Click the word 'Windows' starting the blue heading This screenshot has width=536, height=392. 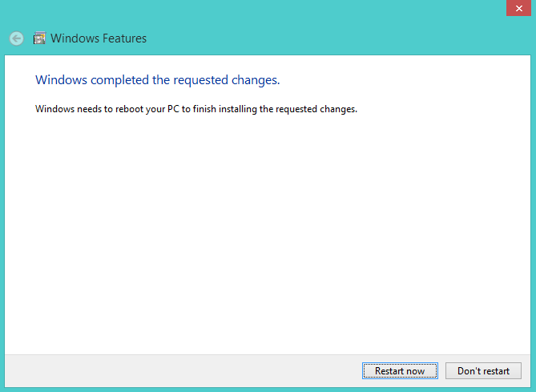[61, 80]
